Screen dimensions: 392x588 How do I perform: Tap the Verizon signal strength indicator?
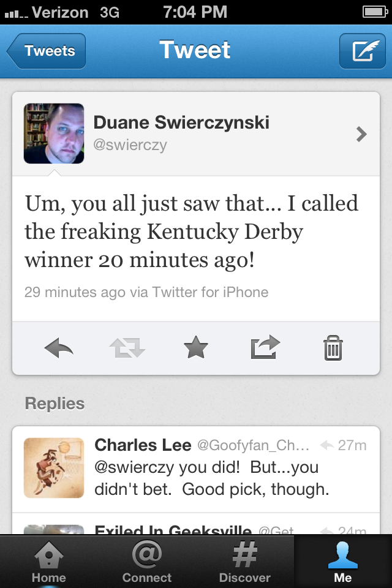(17, 14)
